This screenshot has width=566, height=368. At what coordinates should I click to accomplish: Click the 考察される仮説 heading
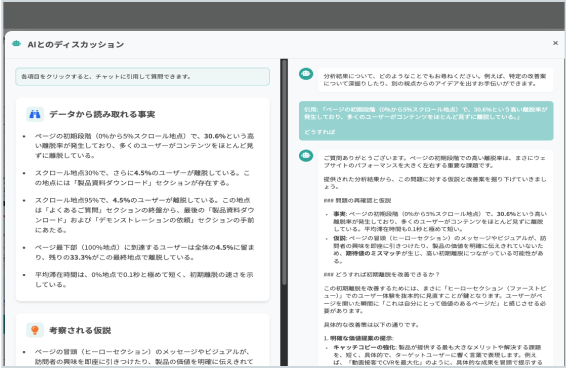(x=80, y=330)
